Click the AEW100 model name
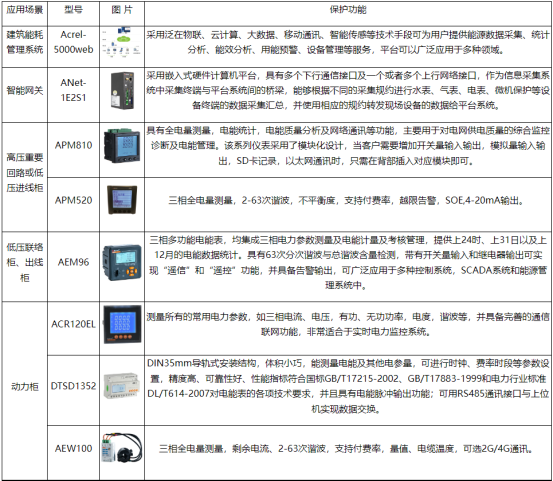This screenshot has height=481, width=553. pyautogui.click(x=73, y=448)
